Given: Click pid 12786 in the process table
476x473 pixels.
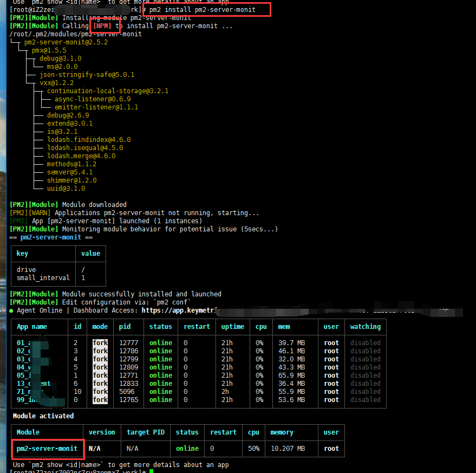Looking at the screenshot, I should click(129, 351).
